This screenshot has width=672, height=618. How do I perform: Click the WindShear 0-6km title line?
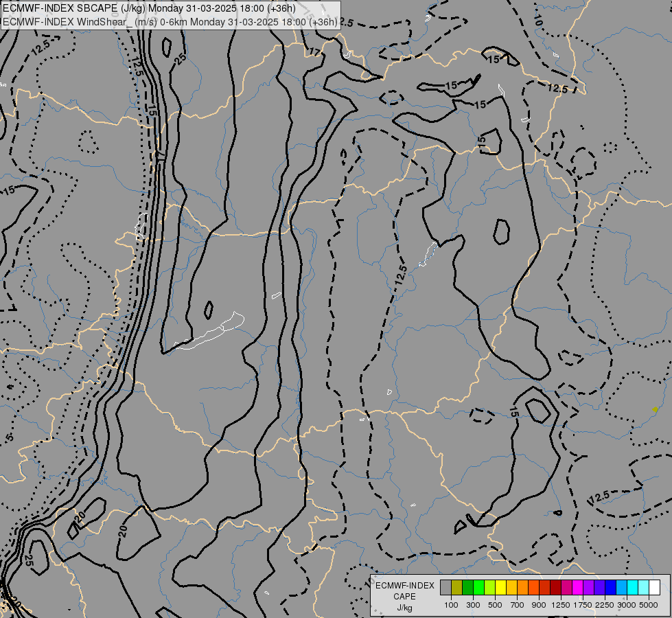[170, 21]
